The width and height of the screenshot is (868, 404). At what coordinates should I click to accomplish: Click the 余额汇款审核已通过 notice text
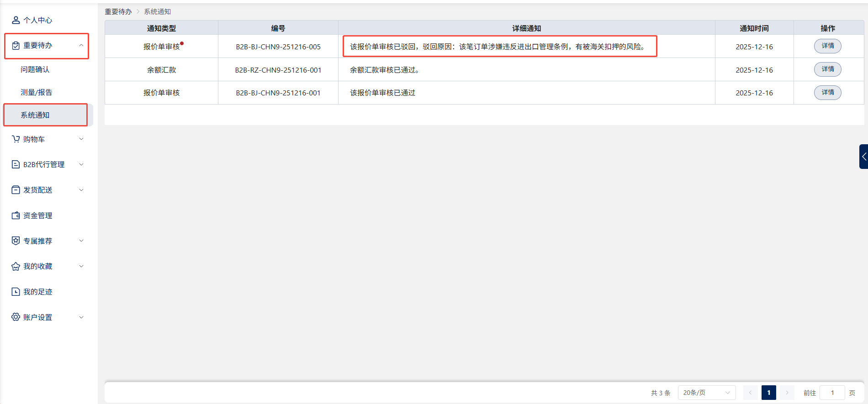tap(385, 70)
